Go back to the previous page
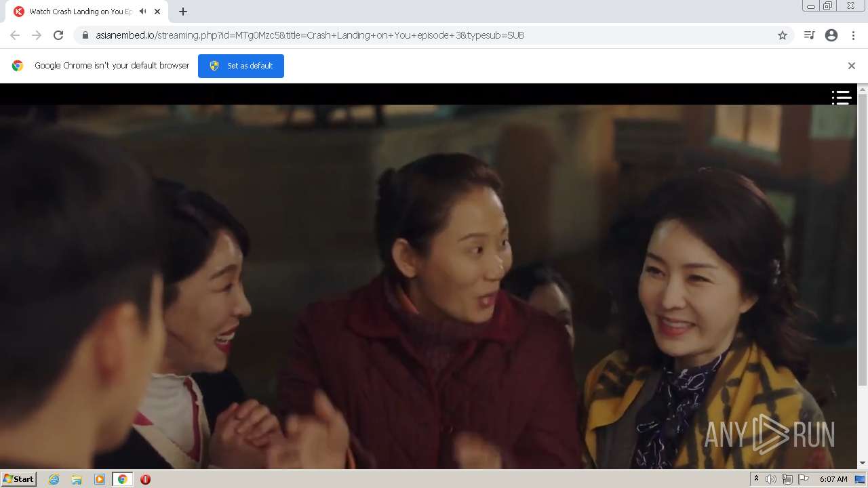The height and width of the screenshot is (488, 868). coord(15,35)
